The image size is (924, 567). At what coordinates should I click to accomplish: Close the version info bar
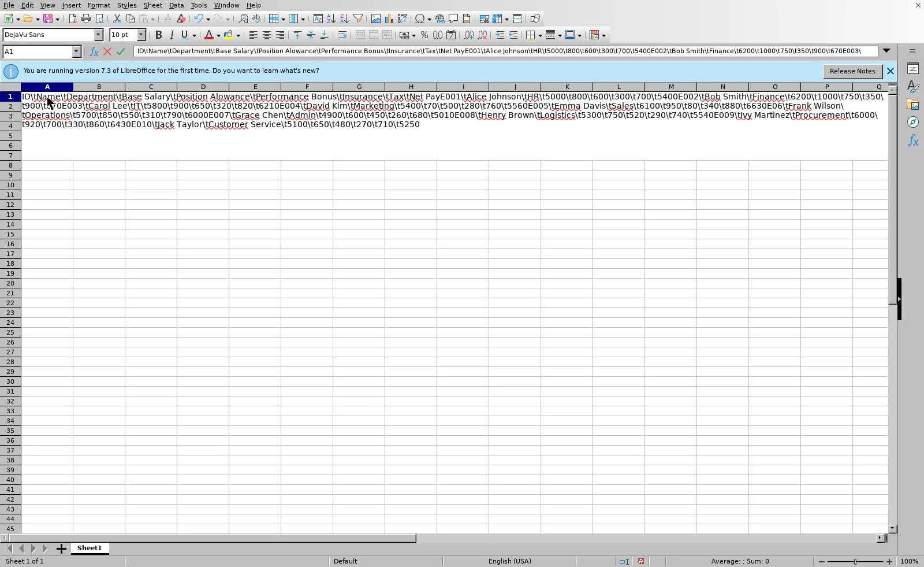[890, 71]
